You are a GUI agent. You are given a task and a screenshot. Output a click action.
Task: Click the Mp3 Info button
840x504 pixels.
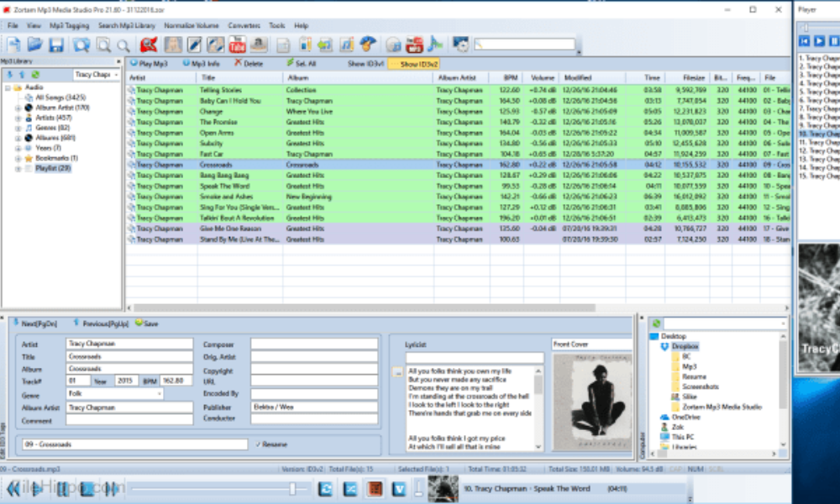202,64
